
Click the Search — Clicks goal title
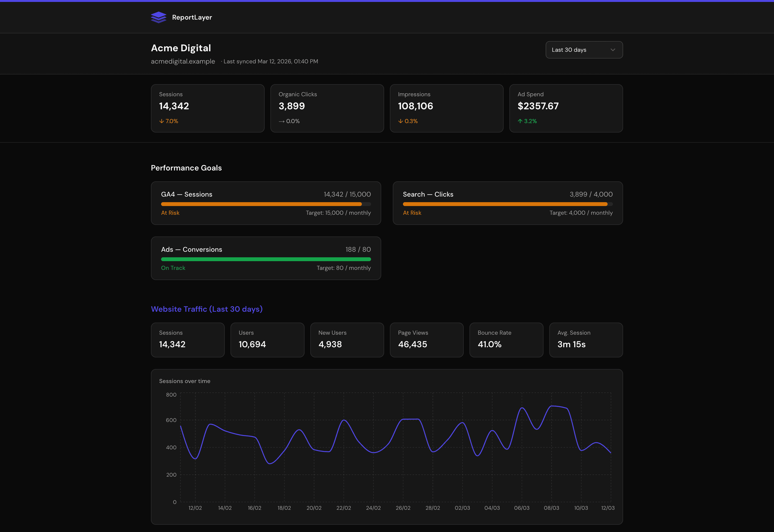(428, 194)
